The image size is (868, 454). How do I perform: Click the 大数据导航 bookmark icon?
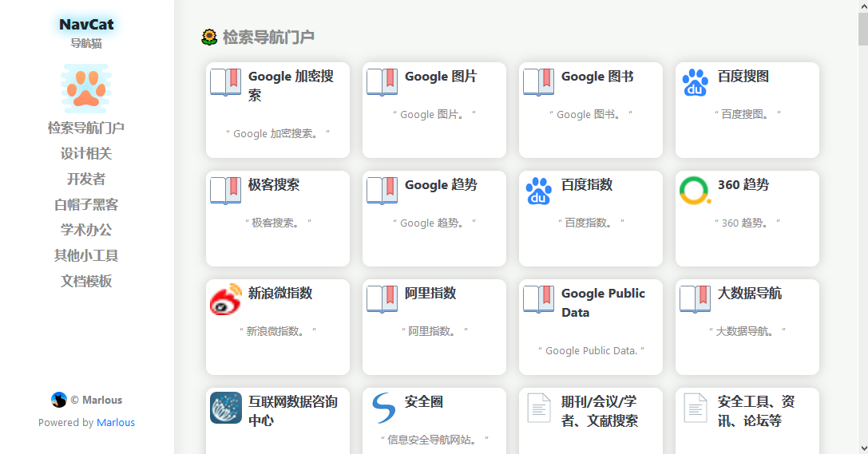click(696, 298)
